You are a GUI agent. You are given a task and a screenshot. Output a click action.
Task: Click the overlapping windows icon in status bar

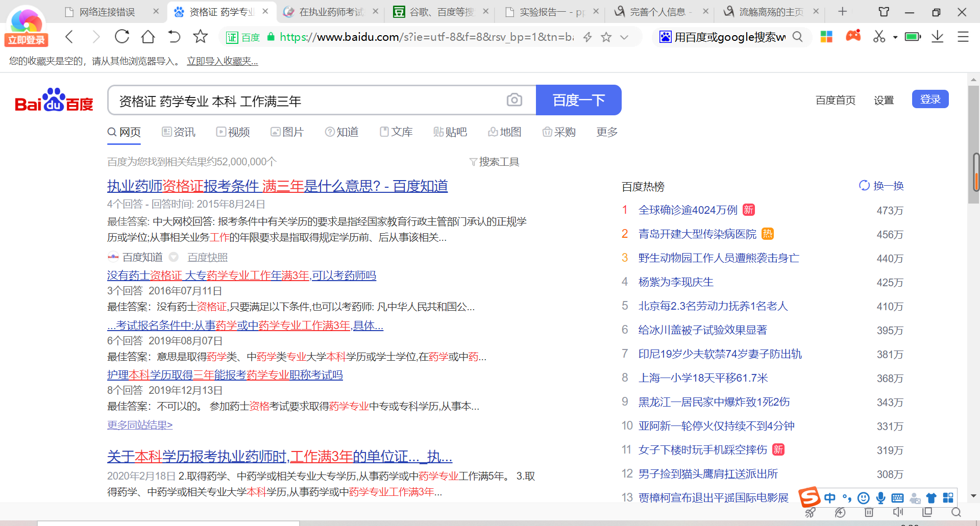coord(927,512)
